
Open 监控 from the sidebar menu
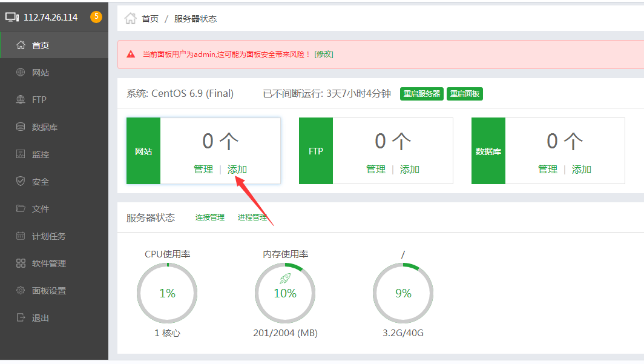pos(41,154)
